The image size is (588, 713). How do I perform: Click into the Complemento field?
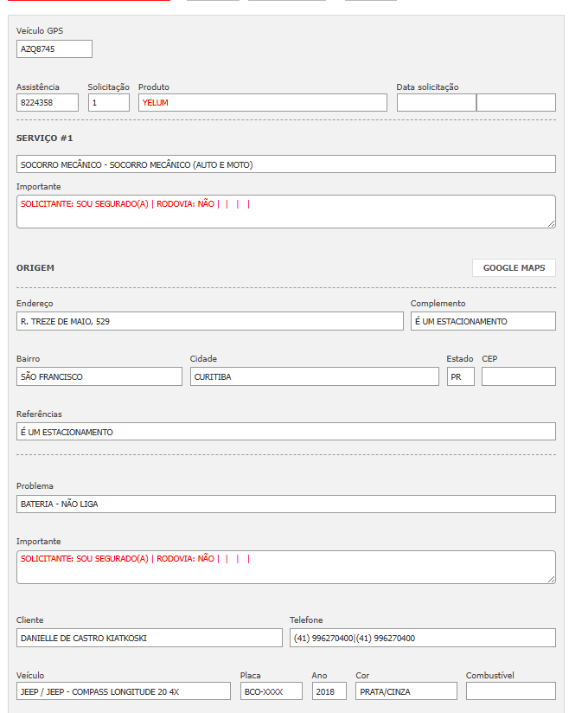click(x=483, y=321)
